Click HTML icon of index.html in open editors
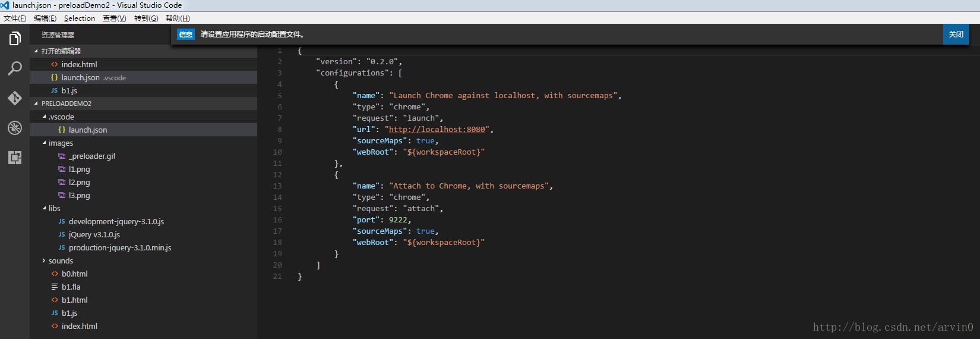The width and height of the screenshot is (980, 339). pyautogui.click(x=54, y=64)
